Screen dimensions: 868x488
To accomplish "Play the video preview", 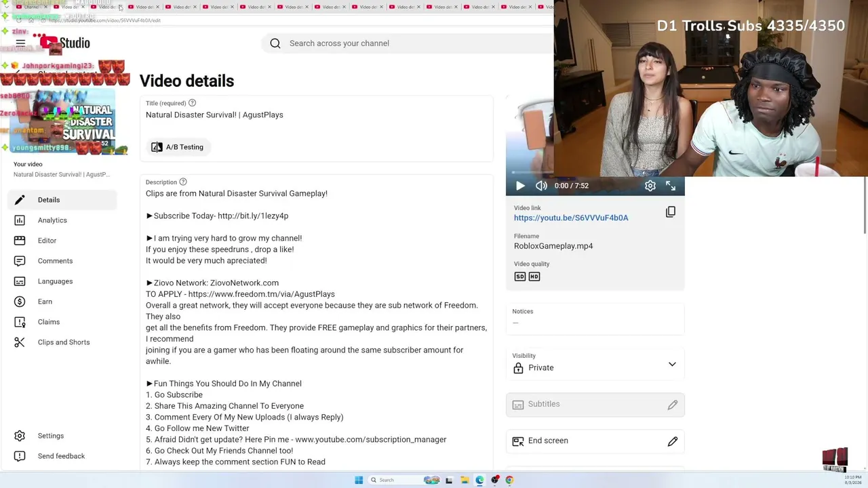I will [x=520, y=186].
